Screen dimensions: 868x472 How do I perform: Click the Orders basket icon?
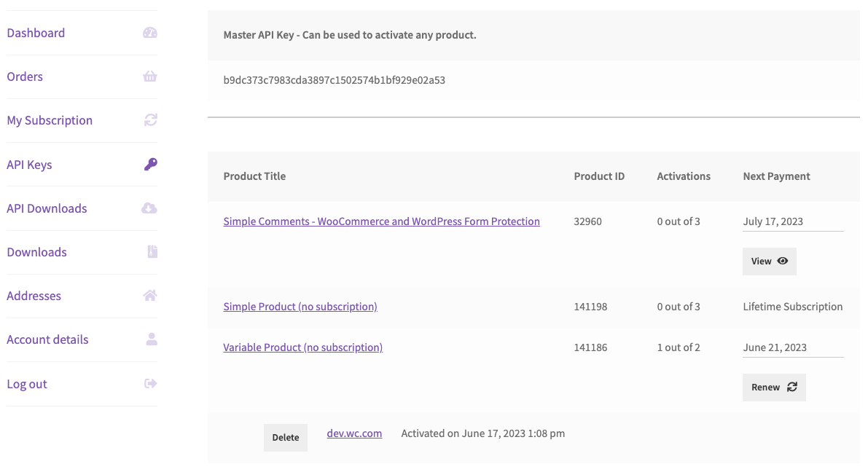pyautogui.click(x=150, y=76)
